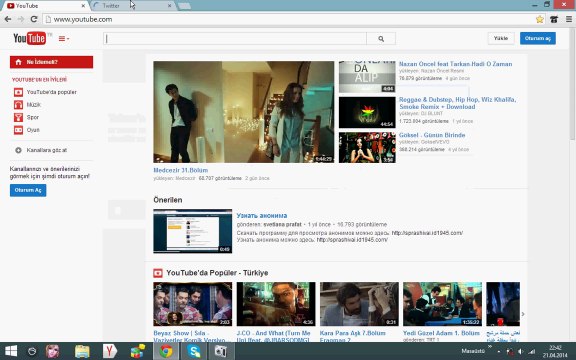Click the trophy Spor icon
The width and height of the screenshot is (576, 360).
click(18, 117)
